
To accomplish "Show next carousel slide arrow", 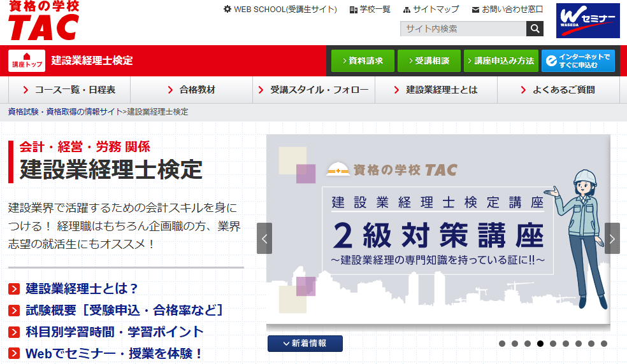I will [612, 239].
